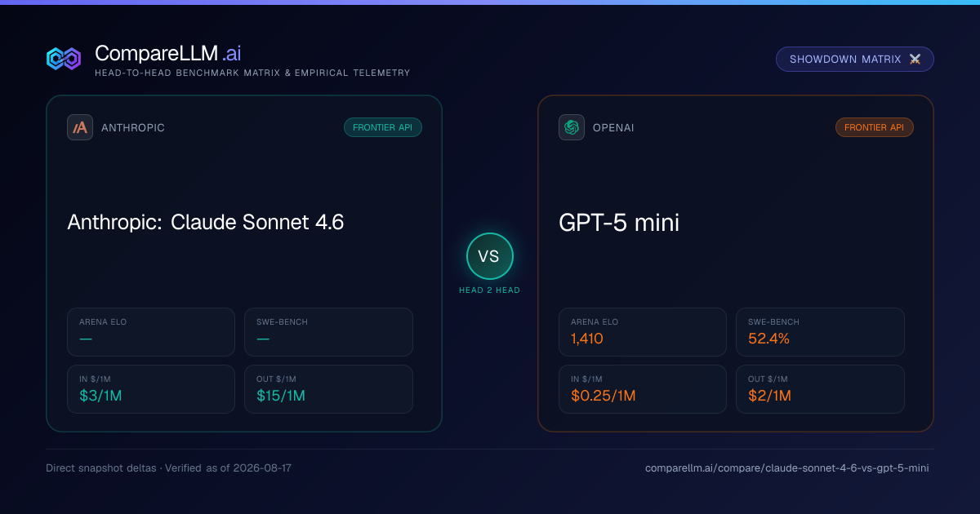This screenshot has width=980, height=514.
Task: Click the Verified as of 2026-08-17 note
Action: (230, 468)
